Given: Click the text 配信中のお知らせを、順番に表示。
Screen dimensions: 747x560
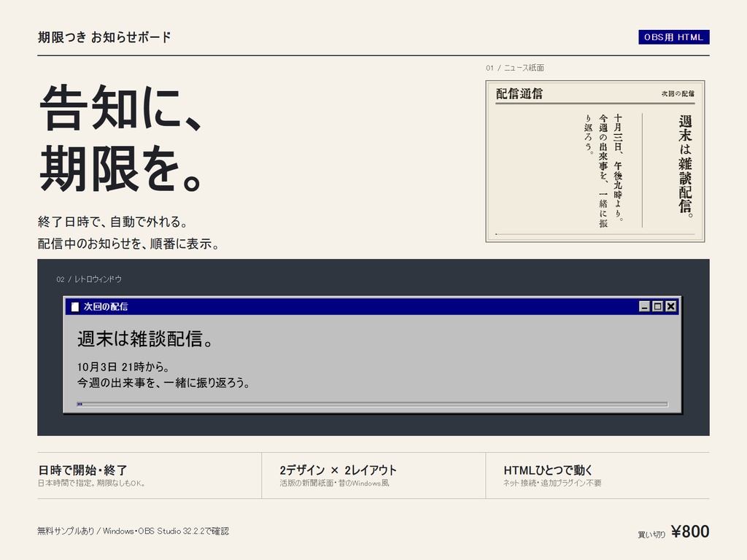Looking at the screenshot, I should click(x=128, y=244).
